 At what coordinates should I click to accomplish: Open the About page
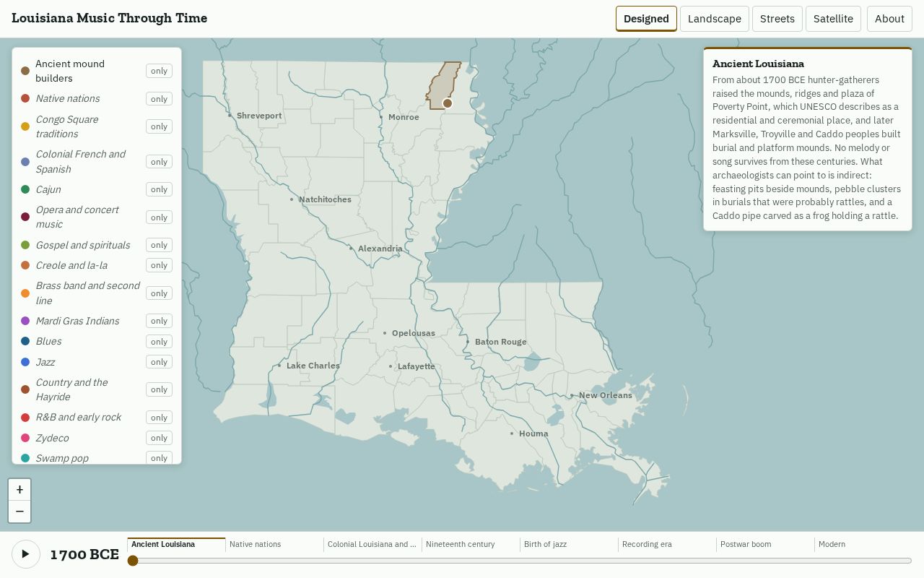[889, 19]
